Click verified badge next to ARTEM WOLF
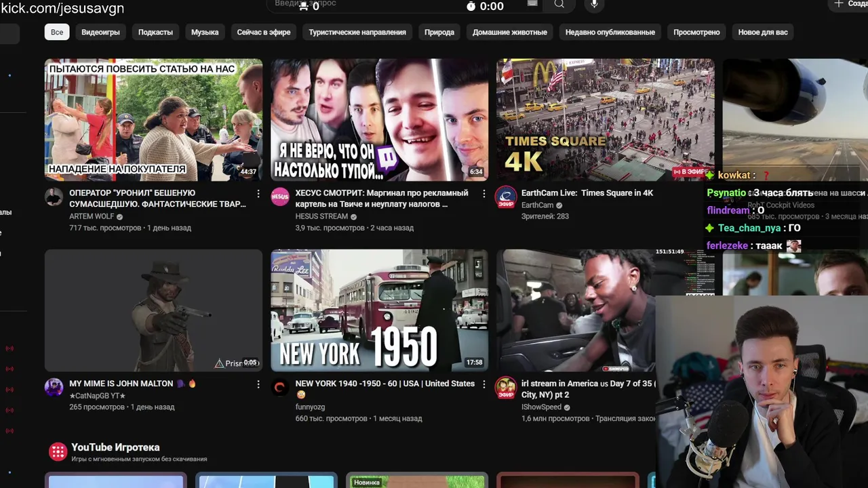Image resolution: width=868 pixels, height=488 pixels. click(119, 217)
